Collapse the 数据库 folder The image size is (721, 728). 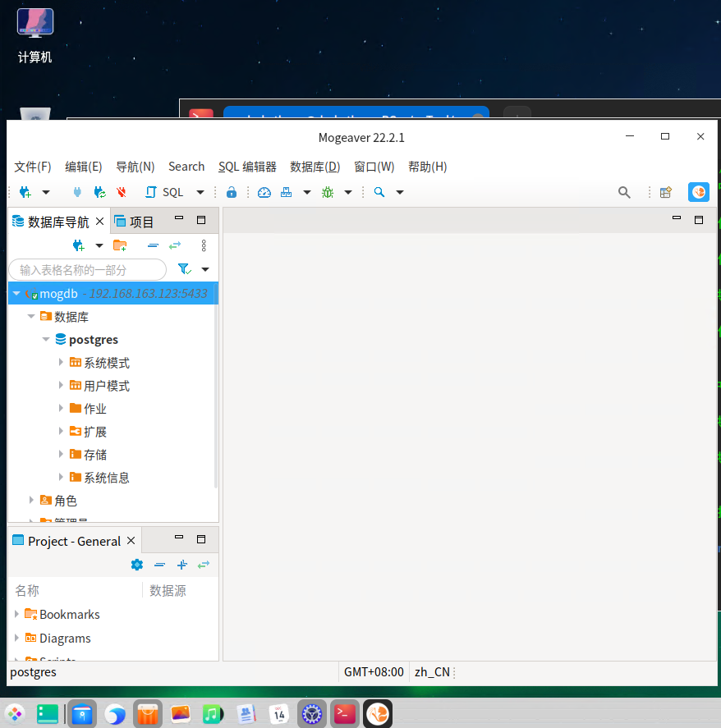pyautogui.click(x=31, y=317)
